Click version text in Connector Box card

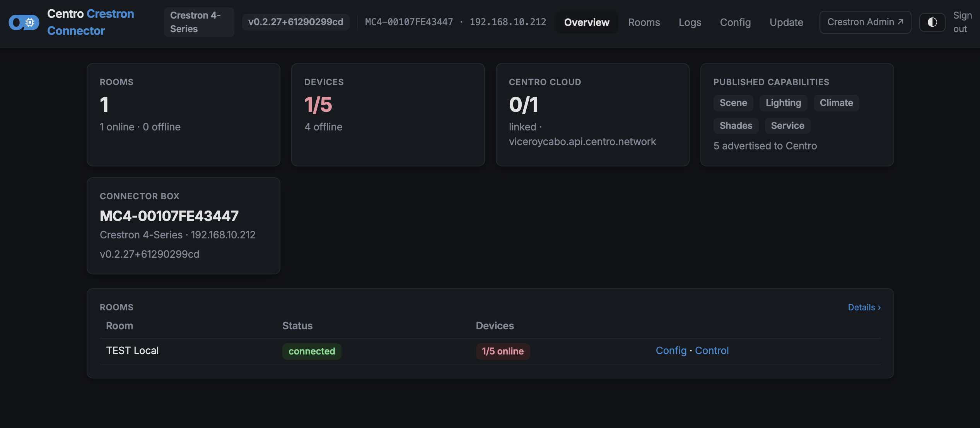[x=150, y=254]
